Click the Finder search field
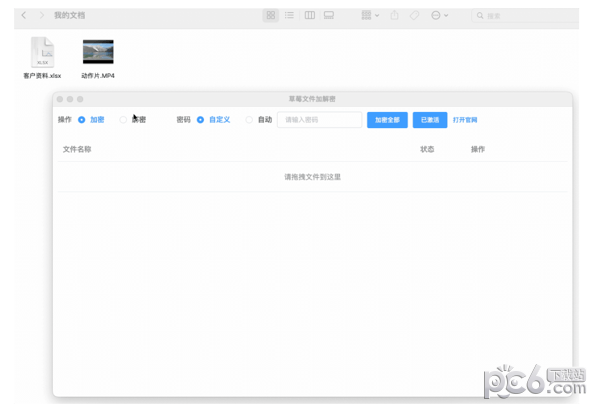599x411 pixels. click(525, 16)
